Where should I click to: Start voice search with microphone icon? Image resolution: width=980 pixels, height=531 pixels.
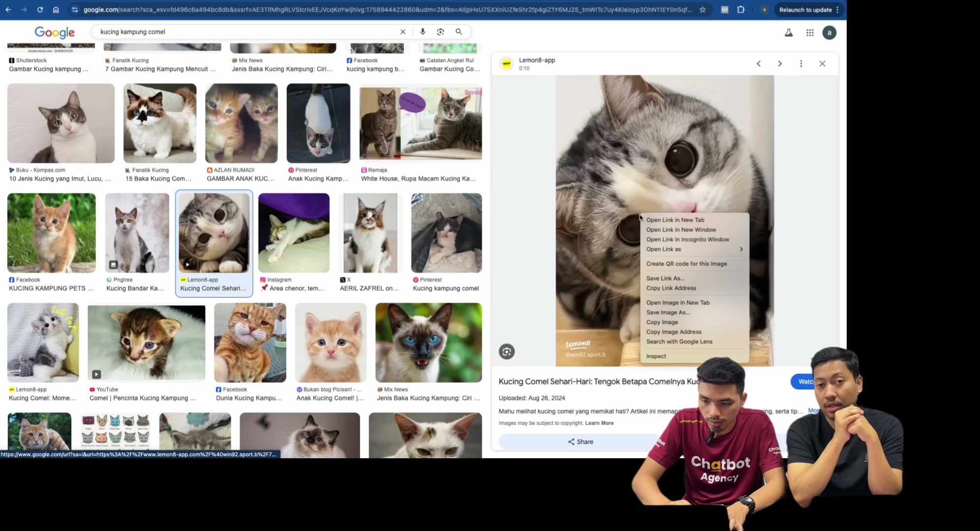coord(423,31)
